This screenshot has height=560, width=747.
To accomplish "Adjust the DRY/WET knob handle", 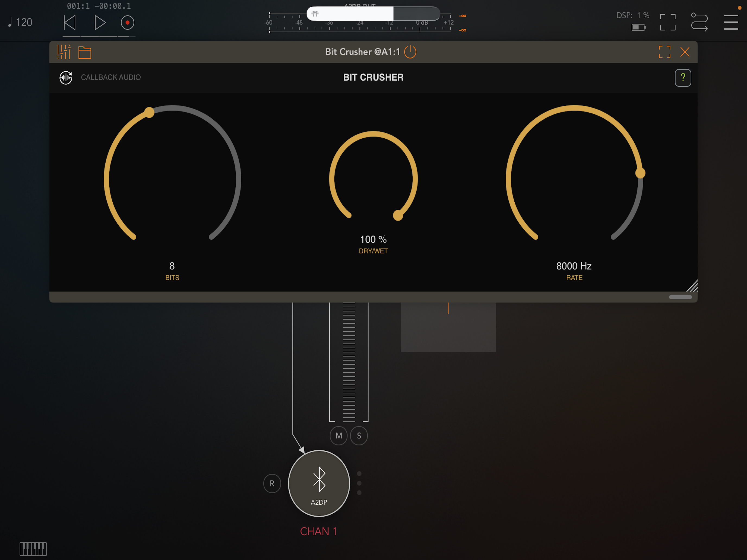I will click(x=398, y=215).
